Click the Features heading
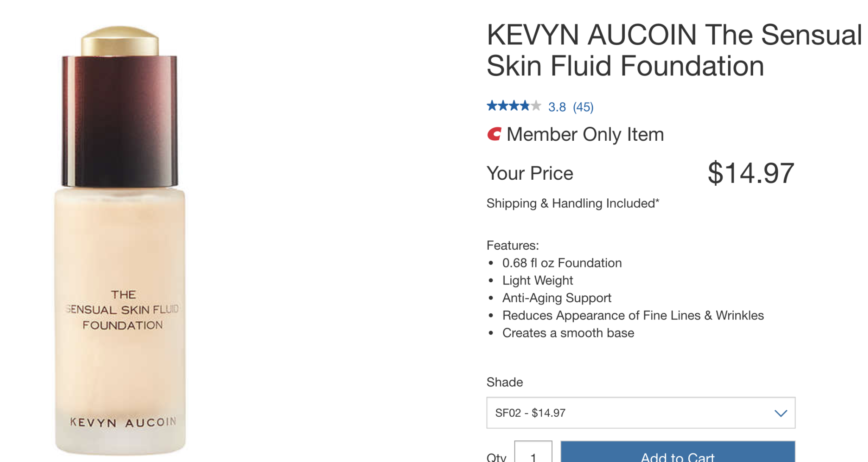Screen dimensions: 868x462 [512, 245]
